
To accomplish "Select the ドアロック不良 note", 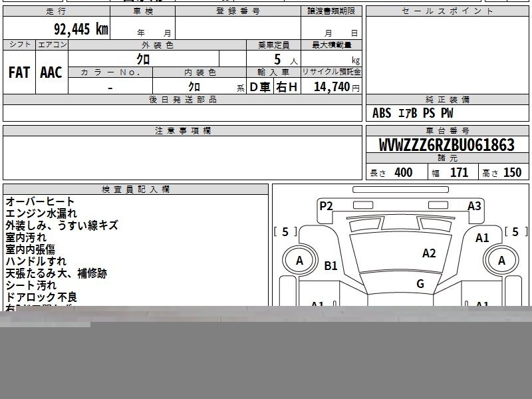I will click(41, 297).
